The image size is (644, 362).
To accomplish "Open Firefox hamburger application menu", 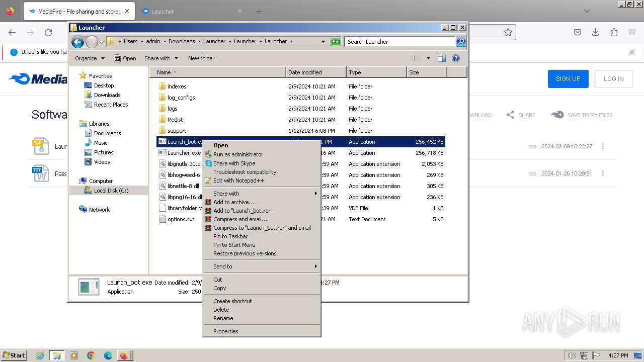I will click(632, 32).
